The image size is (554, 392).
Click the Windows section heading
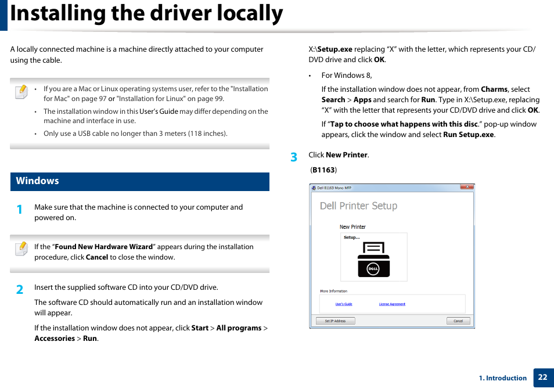[140, 182]
